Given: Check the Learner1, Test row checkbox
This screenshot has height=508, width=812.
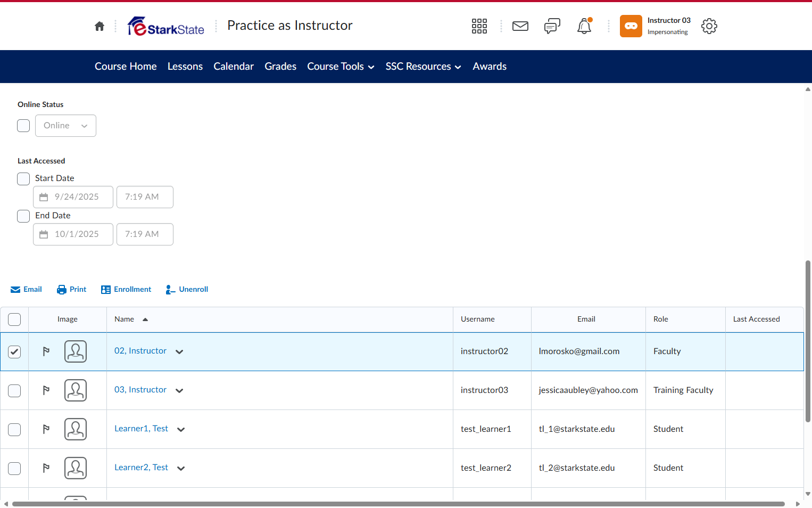Looking at the screenshot, I should 14,429.
